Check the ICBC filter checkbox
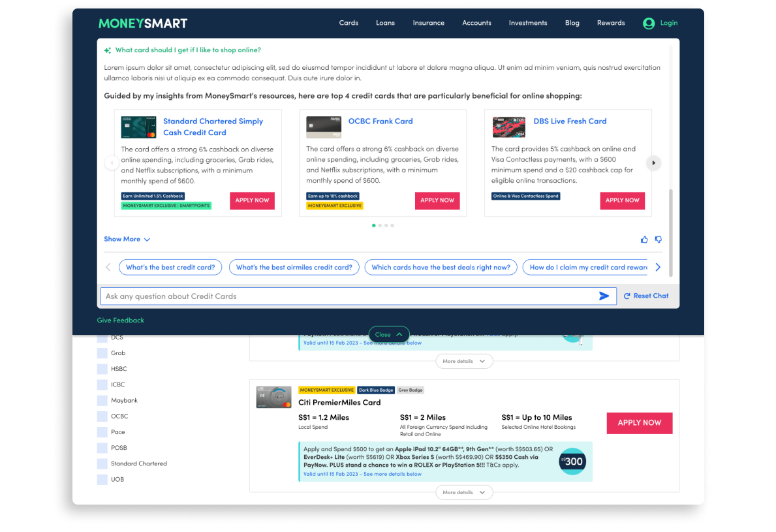Image resolution: width=776 pixels, height=532 pixels. (102, 385)
